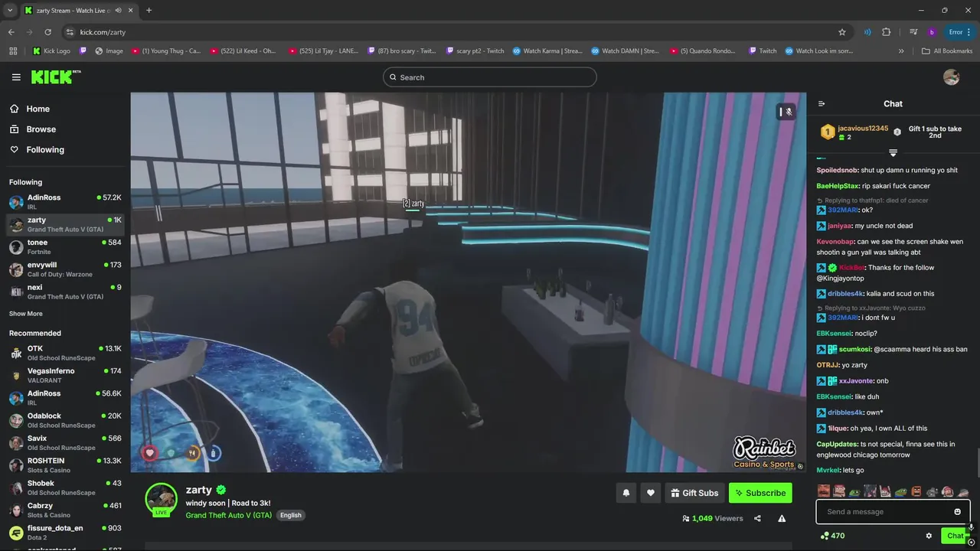Screen dimensions: 980x551
Task: Open the media control playlist icon
Action: pos(913,32)
